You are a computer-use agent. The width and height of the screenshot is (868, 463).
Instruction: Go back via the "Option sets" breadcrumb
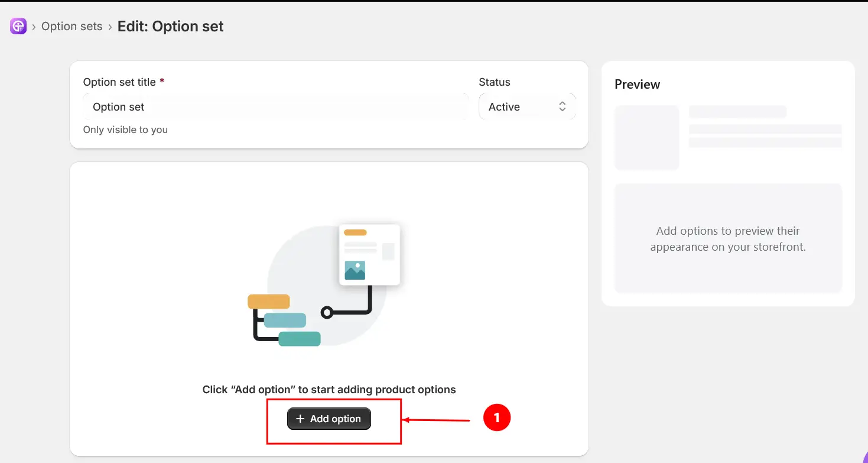tap(72, 27)
